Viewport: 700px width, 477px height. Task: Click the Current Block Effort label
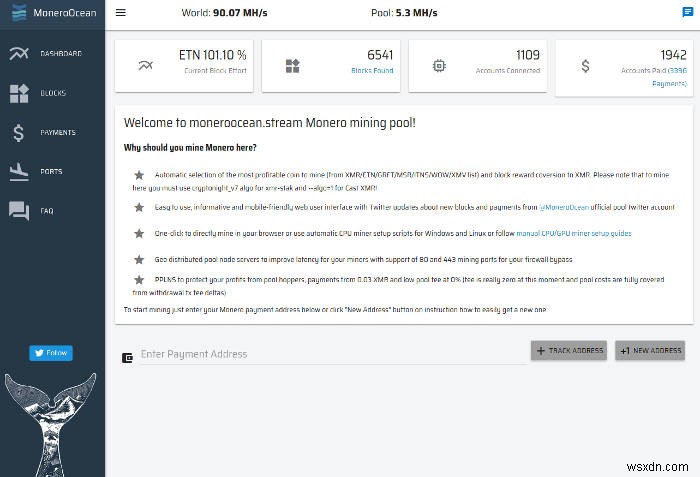click(215, 71)
